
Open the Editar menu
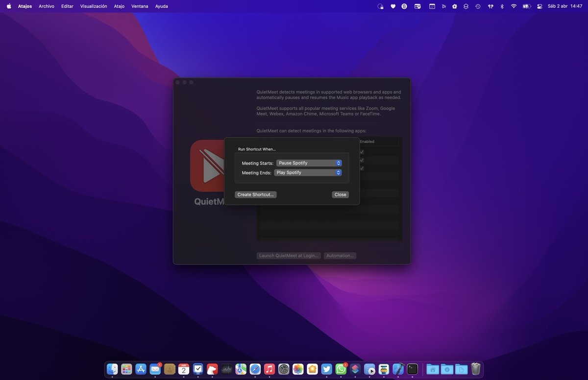(67, 6)
